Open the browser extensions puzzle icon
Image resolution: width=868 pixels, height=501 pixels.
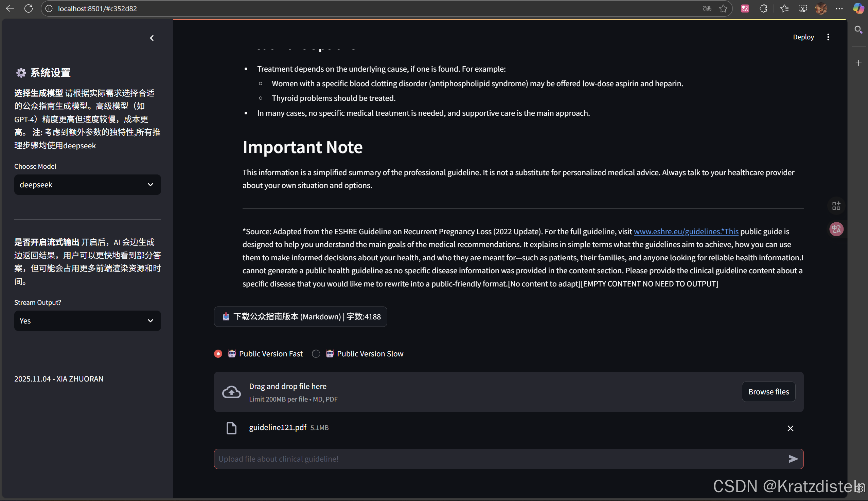(763, 8)
